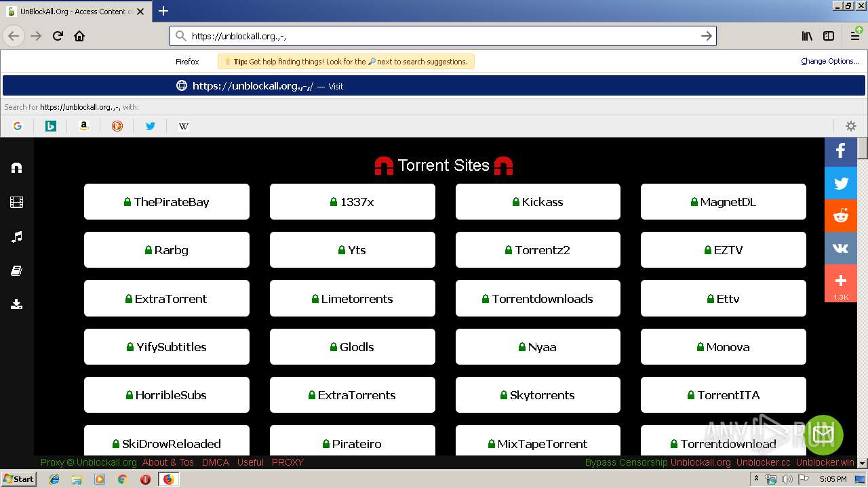Share page on Reddit
This screenshot has height=488, width=868.
coord(841,216)
